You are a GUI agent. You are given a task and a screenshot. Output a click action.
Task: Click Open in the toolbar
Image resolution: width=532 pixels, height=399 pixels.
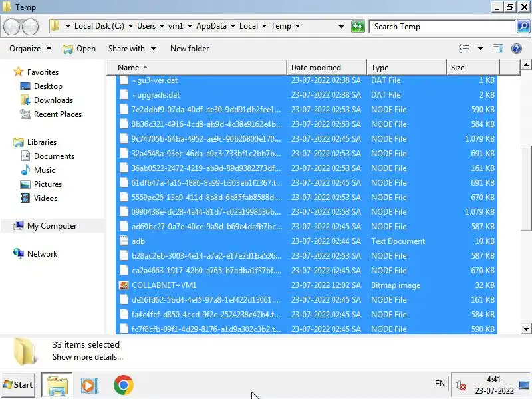pos(79,49)
